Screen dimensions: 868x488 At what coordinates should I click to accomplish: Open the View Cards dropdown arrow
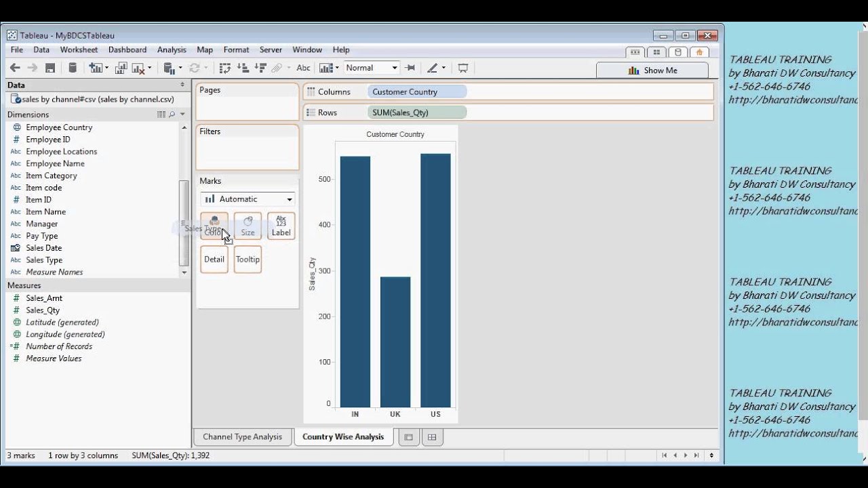(337, 68)
